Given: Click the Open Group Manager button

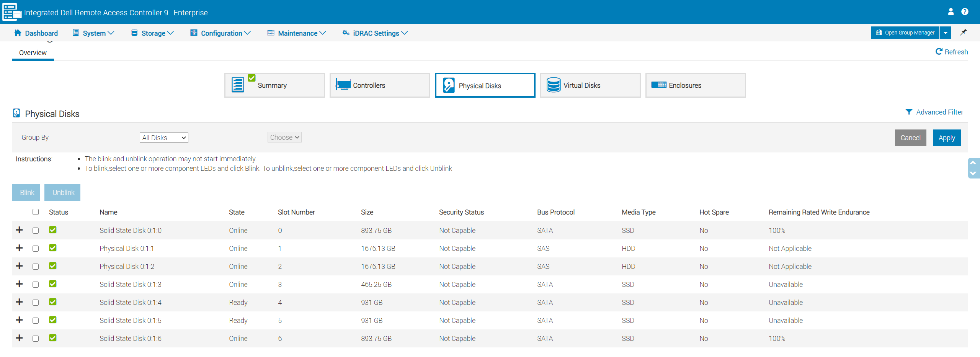Looking at the screenshot, I should 905,33.
